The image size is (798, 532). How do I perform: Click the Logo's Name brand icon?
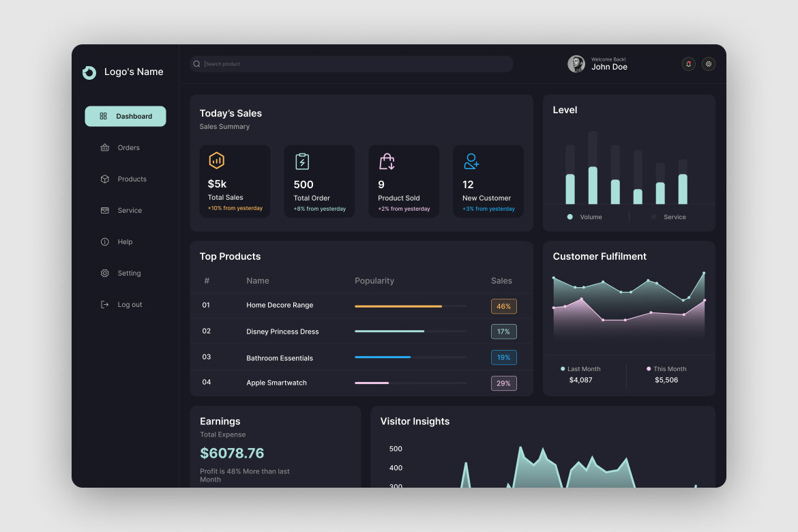(x=89, y=72)
